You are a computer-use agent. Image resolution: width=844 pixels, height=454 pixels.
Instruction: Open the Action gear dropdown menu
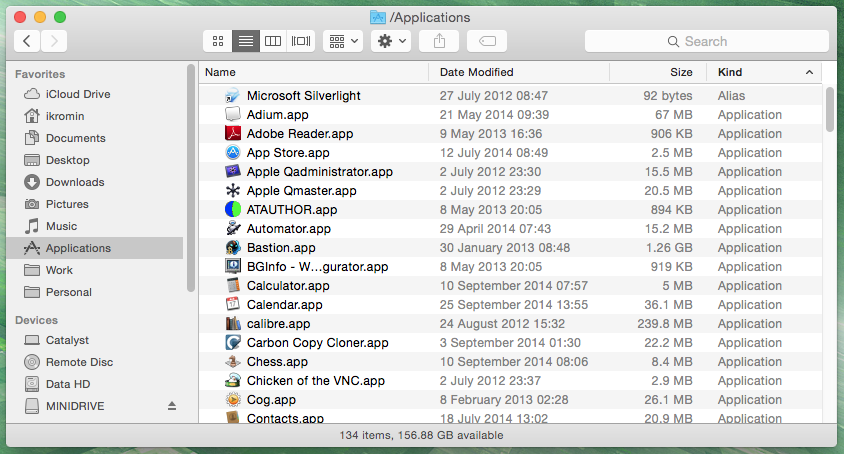(x=391, y=41)
